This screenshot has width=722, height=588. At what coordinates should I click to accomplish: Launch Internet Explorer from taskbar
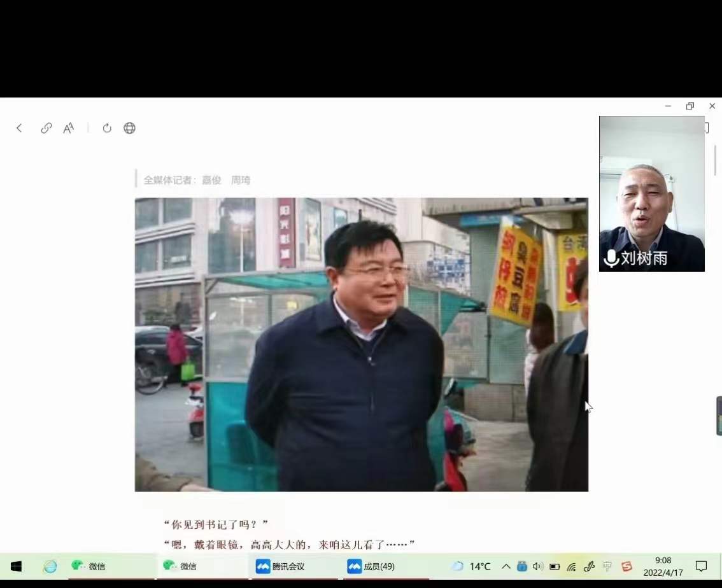click(50, 566)
